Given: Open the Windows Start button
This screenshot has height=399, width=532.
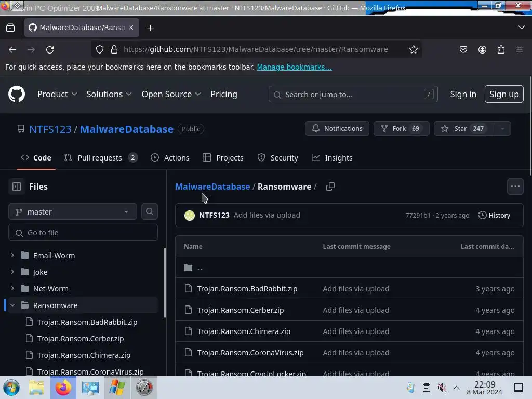Looking at the screenshot, I should coord(11,388).
